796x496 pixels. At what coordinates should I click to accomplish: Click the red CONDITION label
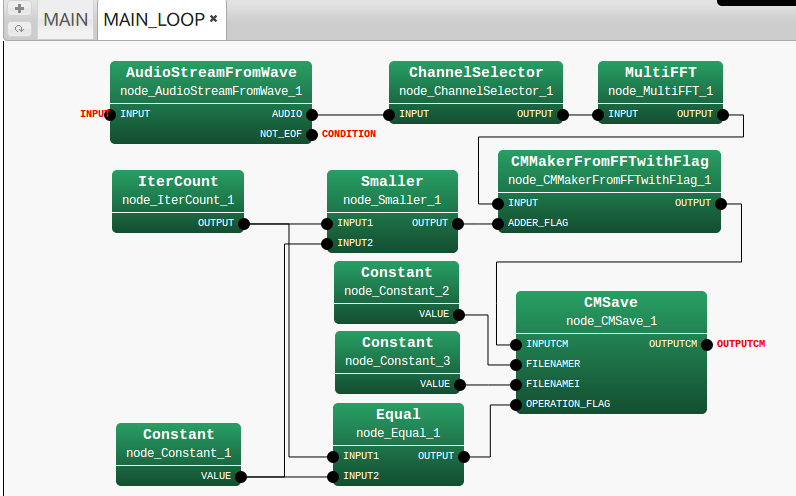click(349, 134)
